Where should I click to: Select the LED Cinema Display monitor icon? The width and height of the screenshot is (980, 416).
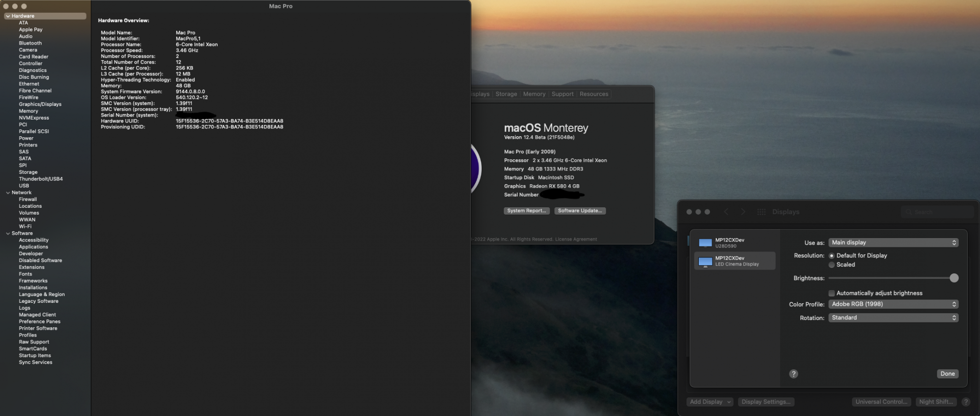tap(705, 261)
